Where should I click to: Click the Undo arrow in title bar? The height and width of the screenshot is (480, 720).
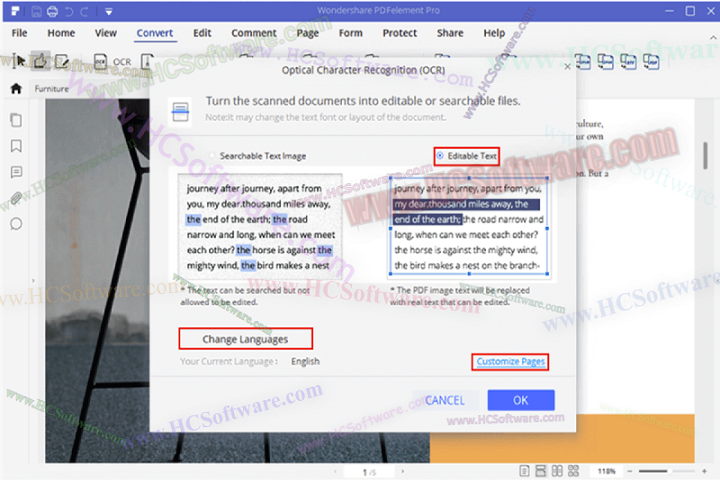coord(69,11)
